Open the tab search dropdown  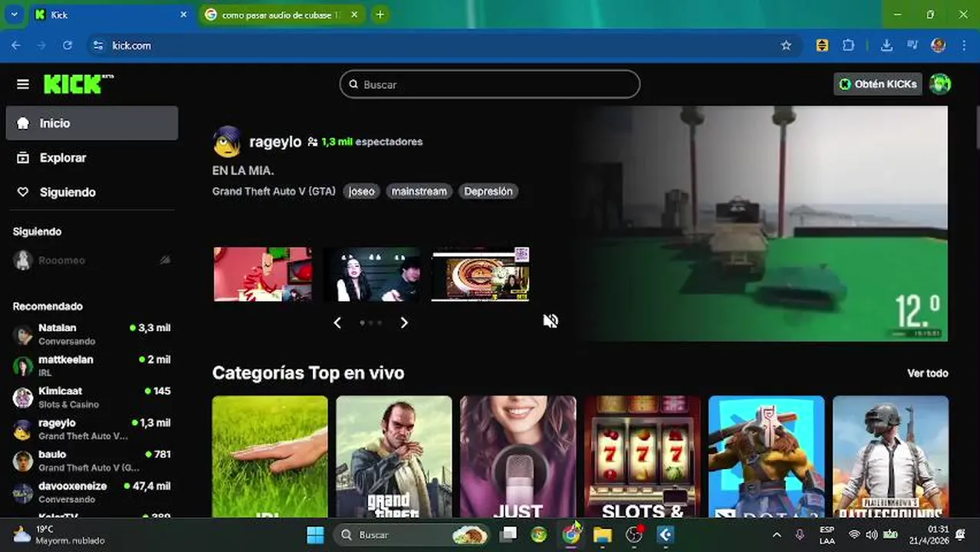tap(14, 15)
